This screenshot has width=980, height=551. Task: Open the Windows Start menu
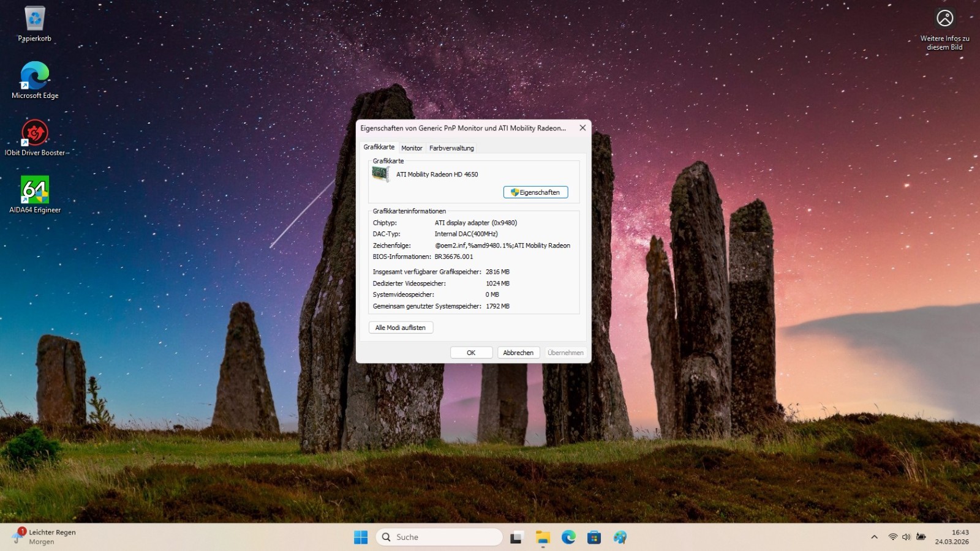(x=361, y=538)
